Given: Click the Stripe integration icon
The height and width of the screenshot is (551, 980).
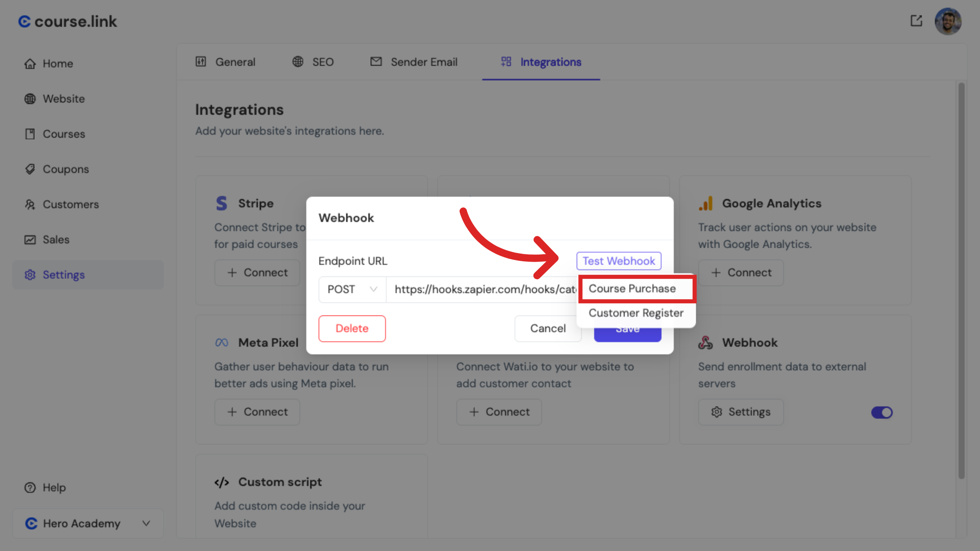Looking at the screenshot, I should tap(221, 203).
